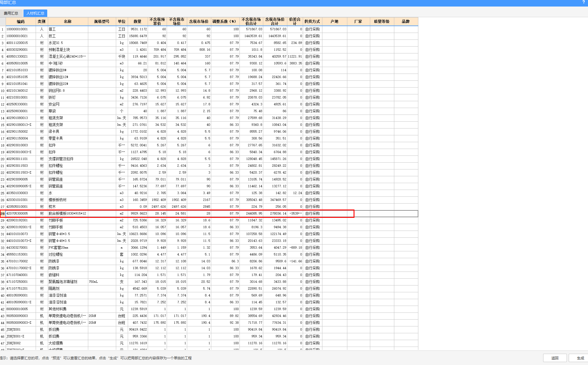Select 自行采购 cell in the 普工 row
The height and width of the screenshot is (365, 588).
click(312, 29)
